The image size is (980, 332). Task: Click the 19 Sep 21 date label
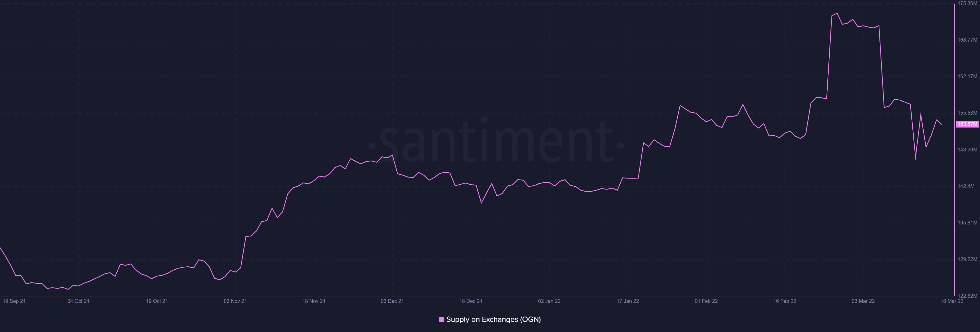coord(14,301)
